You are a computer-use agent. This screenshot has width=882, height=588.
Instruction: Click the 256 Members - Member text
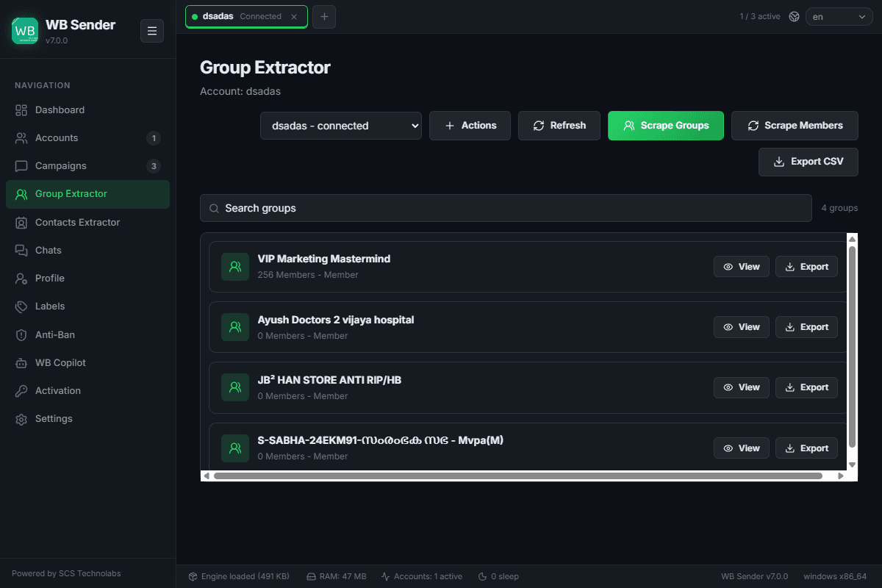click(x=308, y=275)
